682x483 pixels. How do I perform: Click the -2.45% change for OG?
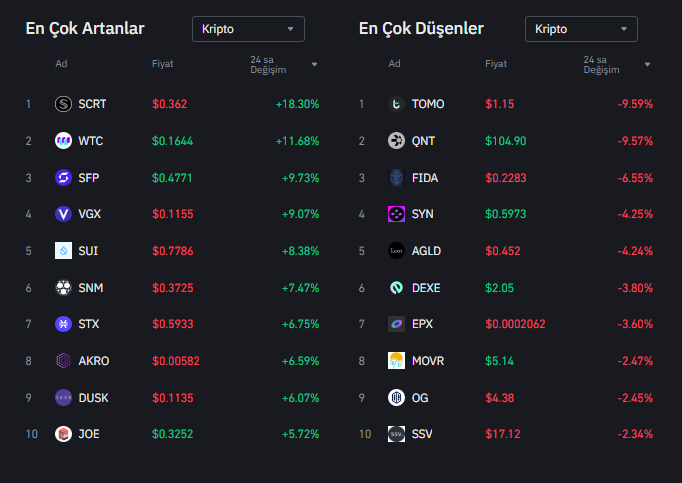click(635, 398)
